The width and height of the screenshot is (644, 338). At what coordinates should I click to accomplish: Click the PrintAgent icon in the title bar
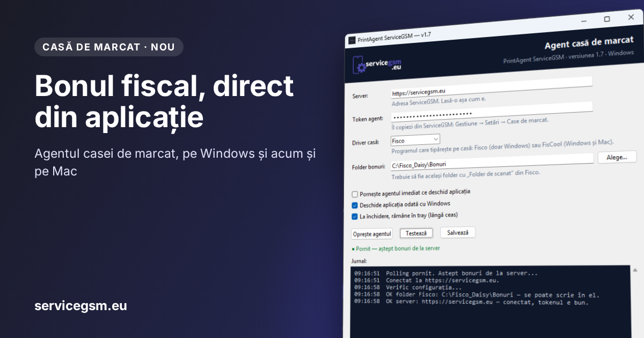point(352,40)
